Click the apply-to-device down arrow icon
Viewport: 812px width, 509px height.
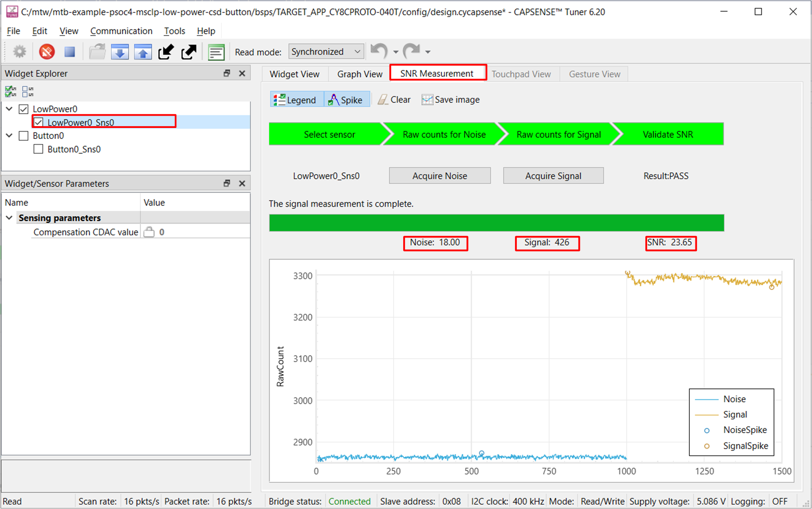[120, 52]
